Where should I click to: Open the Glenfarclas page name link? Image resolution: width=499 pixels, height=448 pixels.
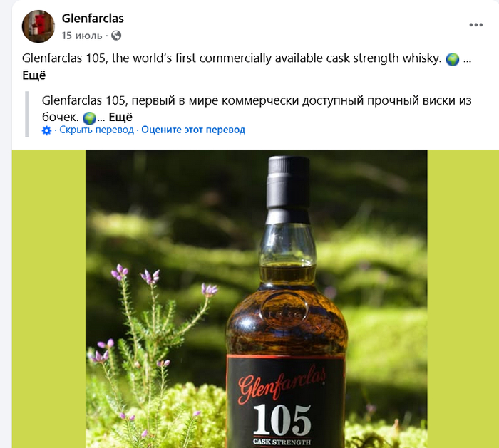pyautogui.click(x=93, y=19)
